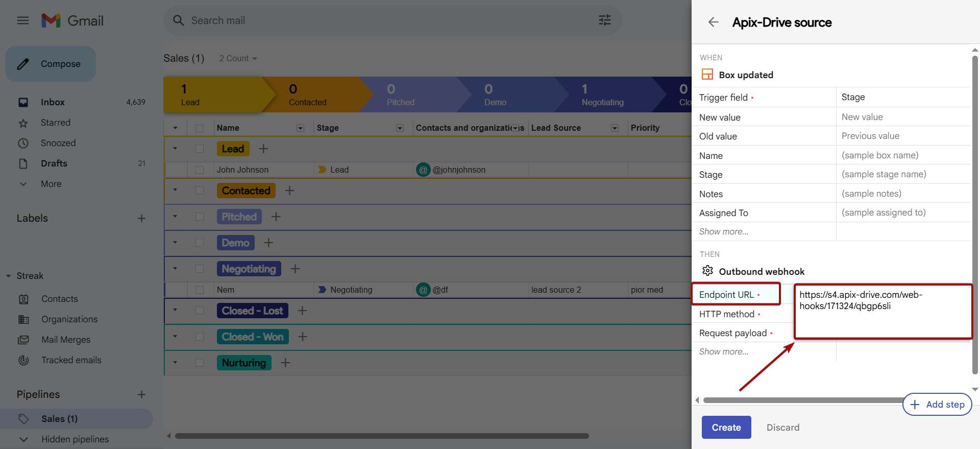This screenshot has height=449, width=980.
Task: Toggle the select-all header checkbox
Action: [200, 128]
